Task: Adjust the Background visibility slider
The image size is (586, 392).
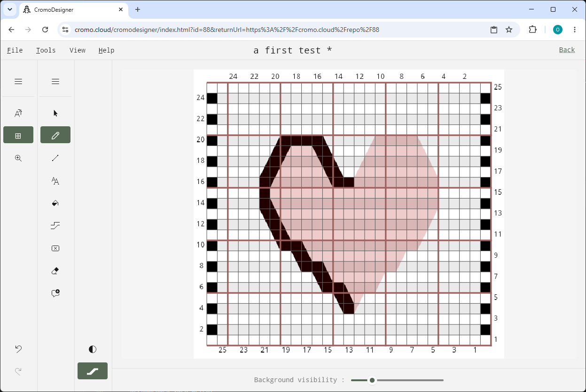Action: pos(397,380)
